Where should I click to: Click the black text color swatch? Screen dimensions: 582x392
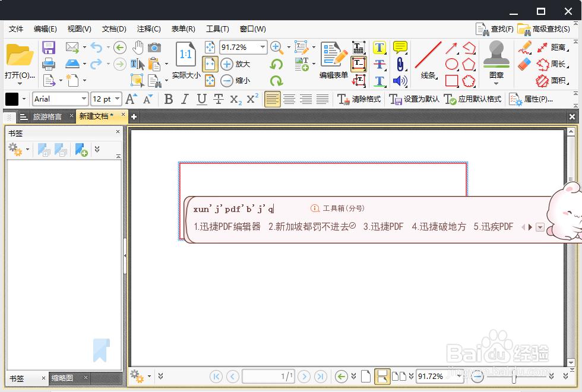[12, 99]
